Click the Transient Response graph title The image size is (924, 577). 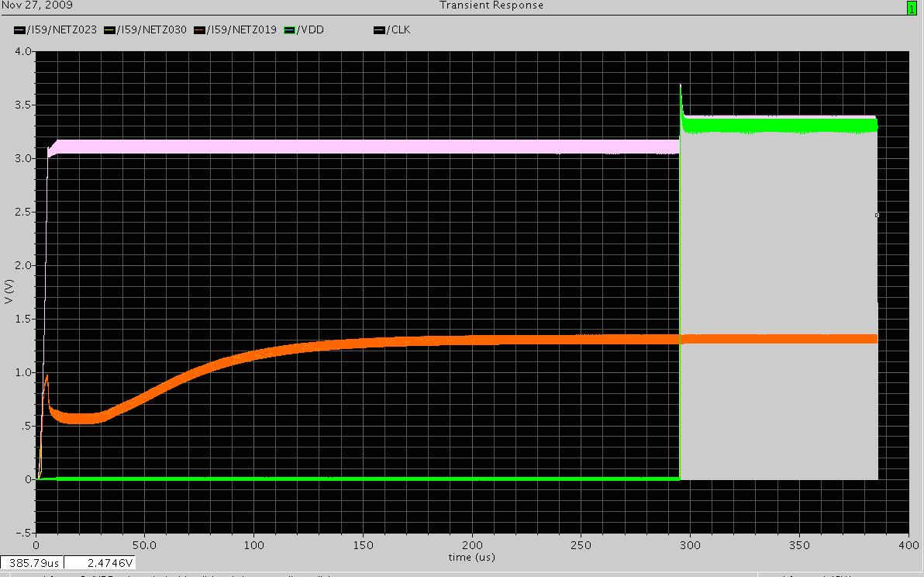tap(491, 5)
